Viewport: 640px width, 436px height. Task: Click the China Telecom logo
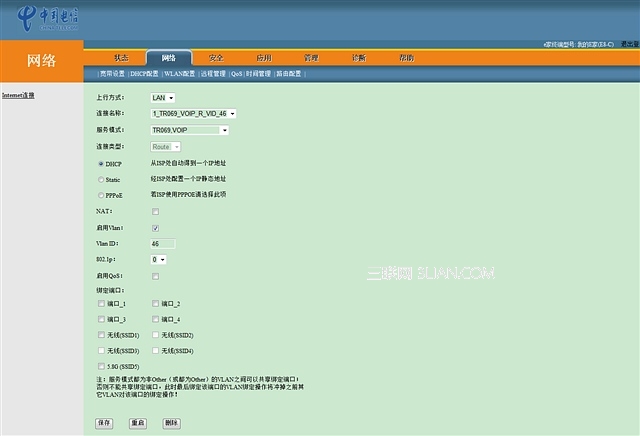coord(57,18)
